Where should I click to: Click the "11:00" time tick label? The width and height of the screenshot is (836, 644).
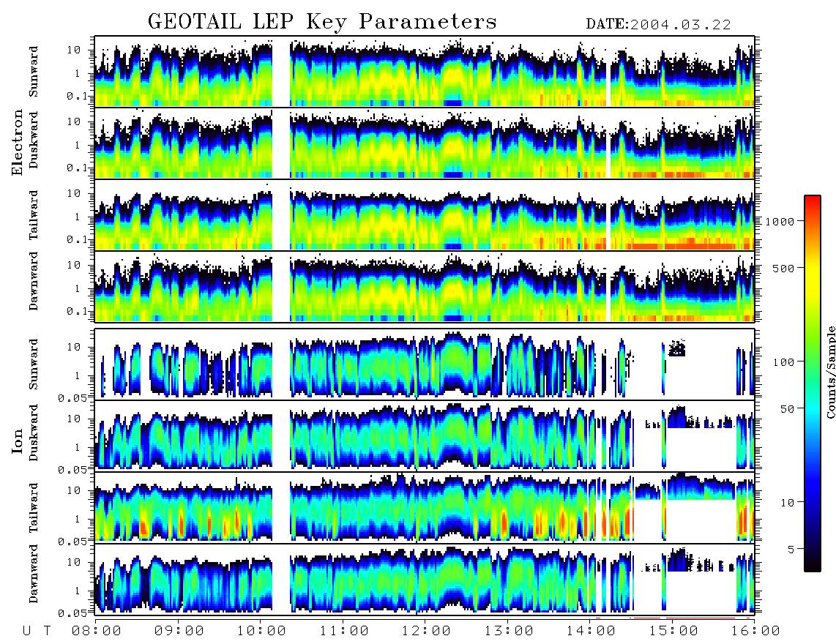pos(344,631)
